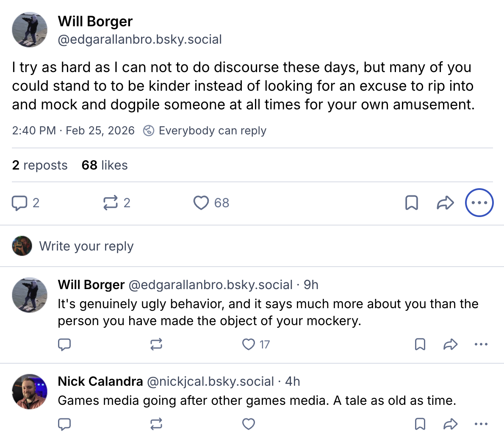Open more options on Will Borger's reply

tap(481, 344)
